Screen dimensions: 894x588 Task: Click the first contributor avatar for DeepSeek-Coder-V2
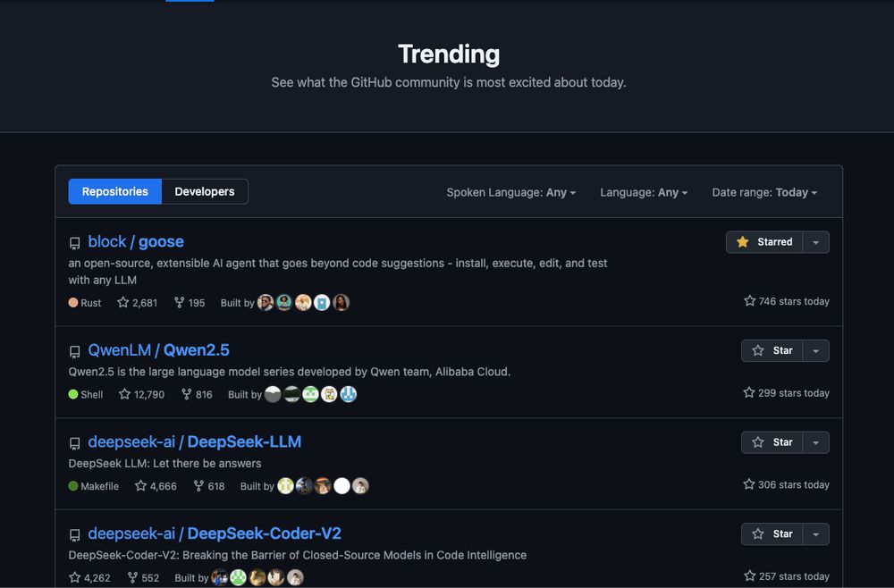coord(220,578)
